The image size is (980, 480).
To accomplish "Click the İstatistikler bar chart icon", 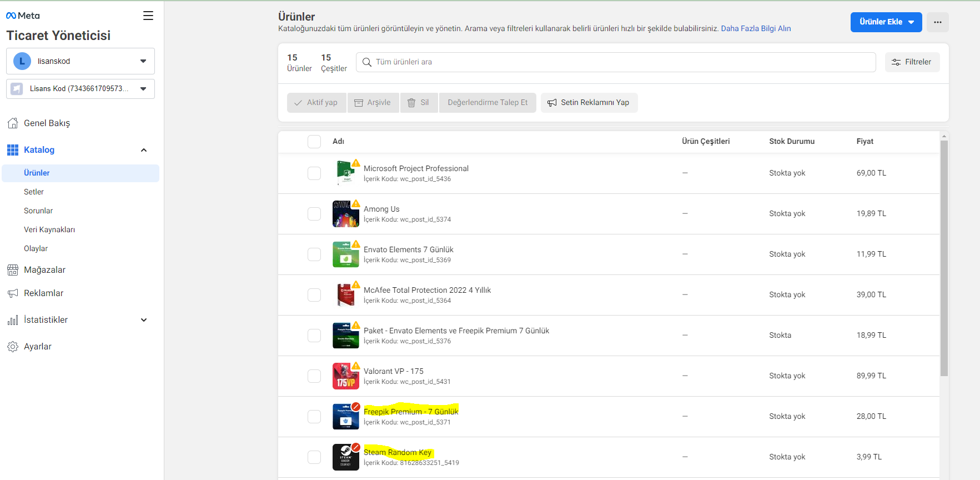I will tap(13, 320).
